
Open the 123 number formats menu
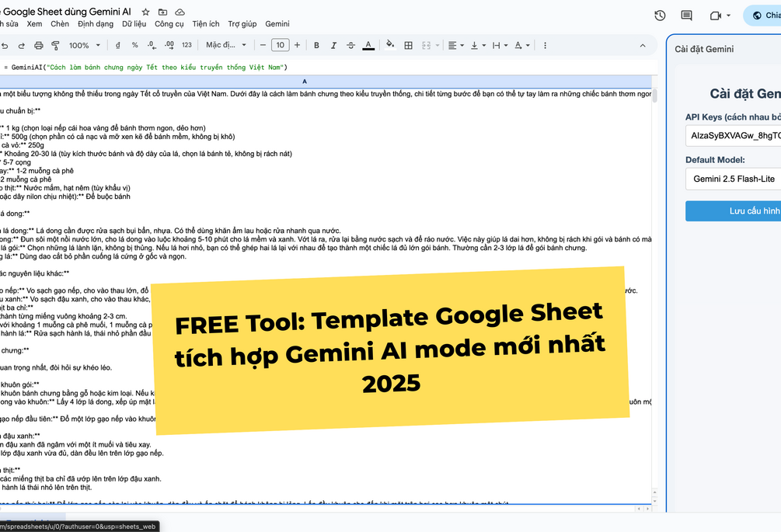[x=187, y=45]
